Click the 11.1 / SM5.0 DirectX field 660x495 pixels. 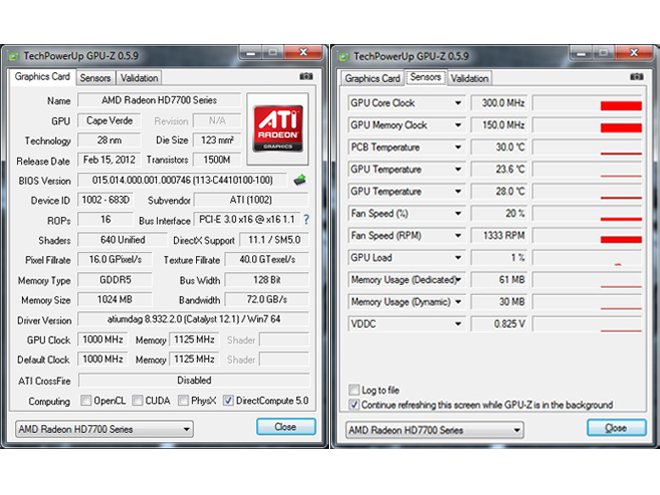click(x=274, y=240)
